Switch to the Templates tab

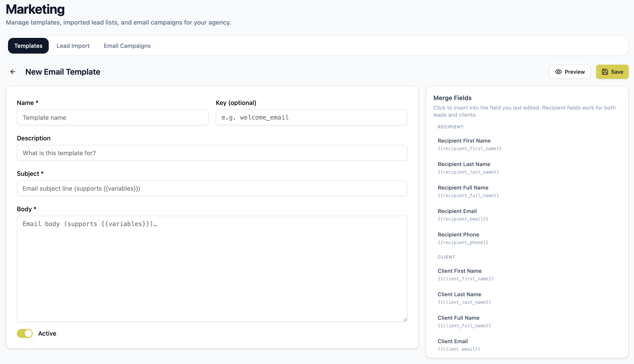click(28, 46)
